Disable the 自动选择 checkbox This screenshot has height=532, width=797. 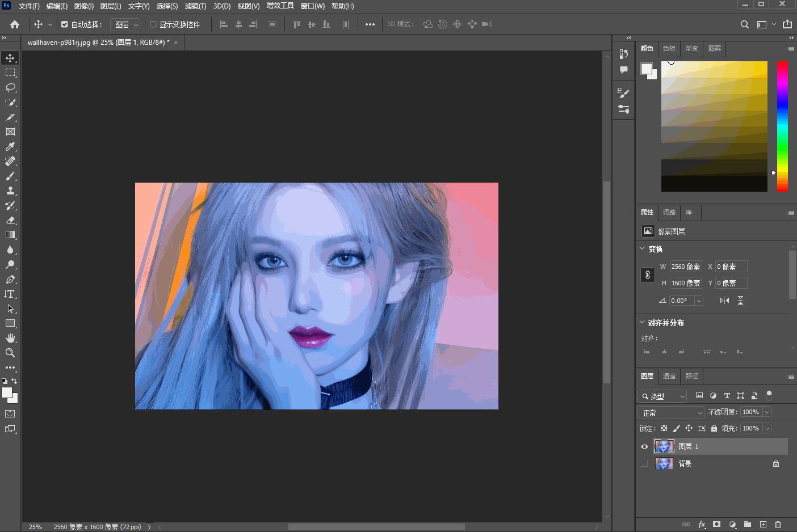tap(65, 24)
